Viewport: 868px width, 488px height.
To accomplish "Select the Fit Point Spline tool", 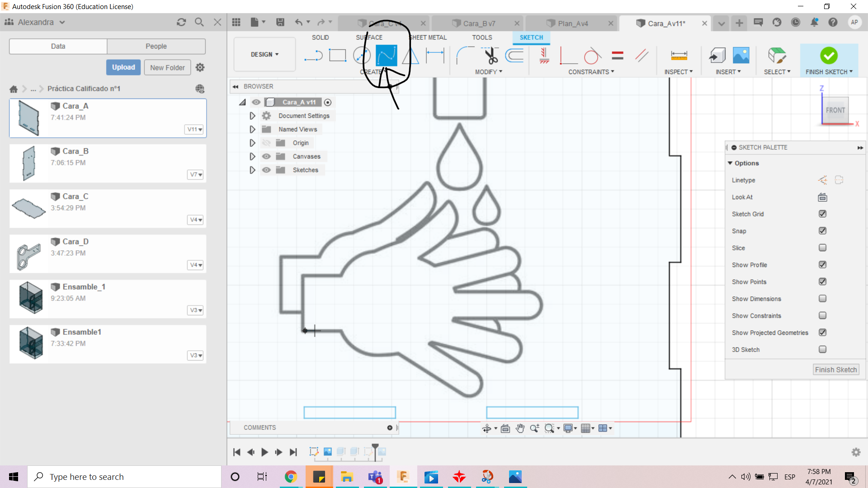I will [x=387, y=56].
